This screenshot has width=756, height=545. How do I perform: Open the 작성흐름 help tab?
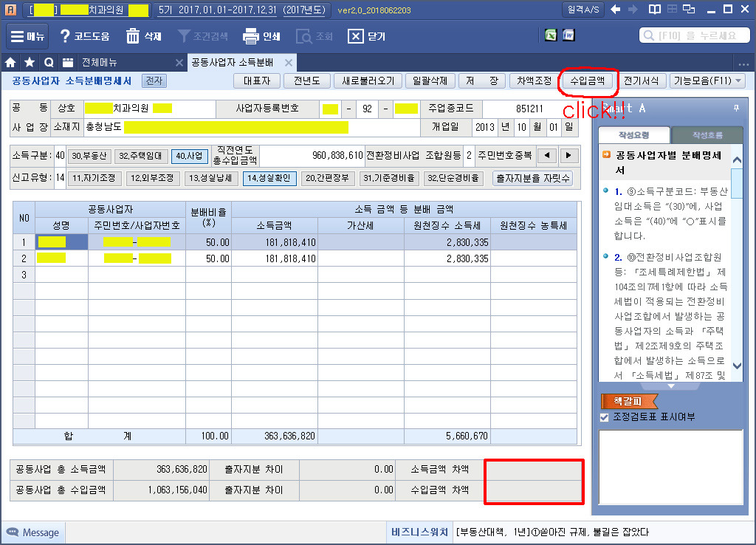click(x=707, y=135)
